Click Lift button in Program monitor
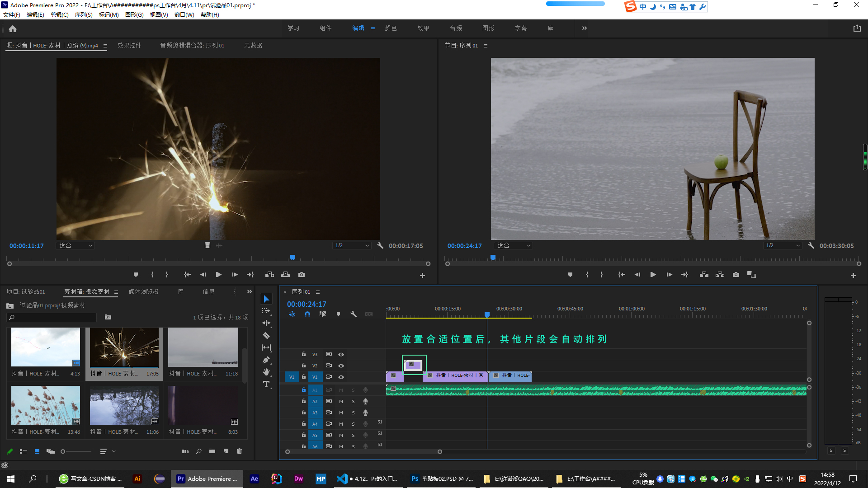This screenshot has height=488, width=868. tap(704, 274)
